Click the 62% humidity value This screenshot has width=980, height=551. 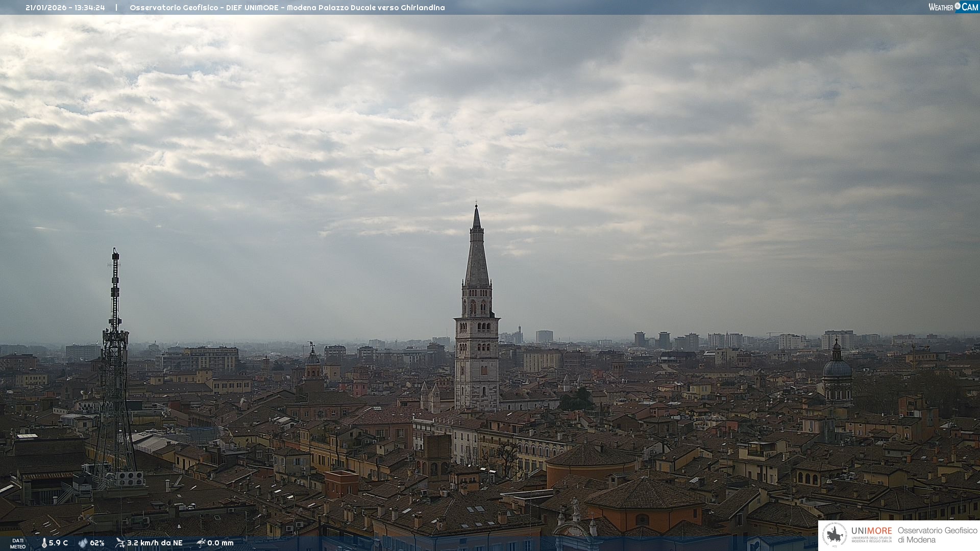[x=97, y=543]
